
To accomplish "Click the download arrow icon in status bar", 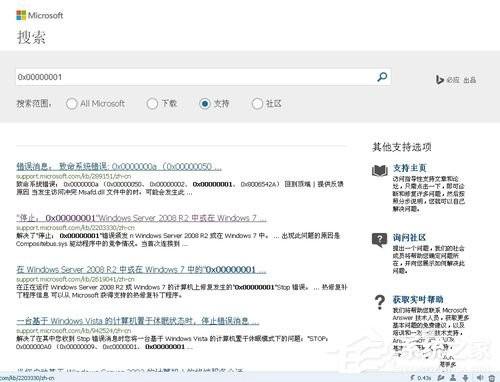I will pyautogui.click(x=465, y=378).
